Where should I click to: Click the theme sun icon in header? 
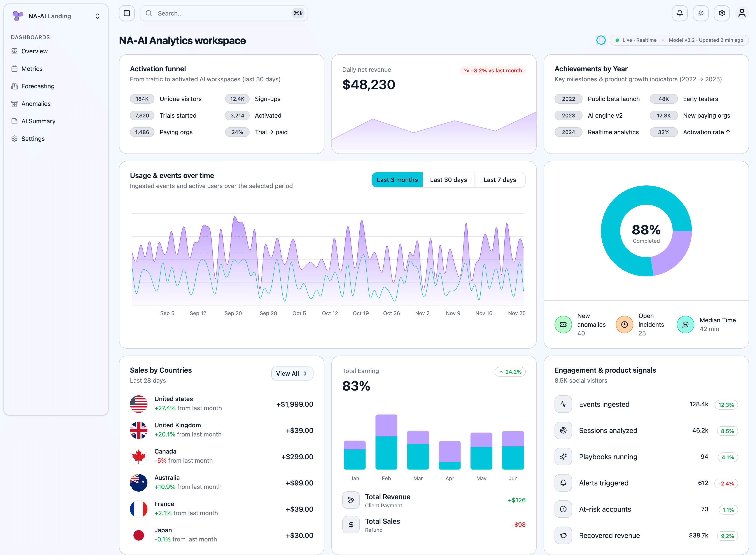[701, 13]
